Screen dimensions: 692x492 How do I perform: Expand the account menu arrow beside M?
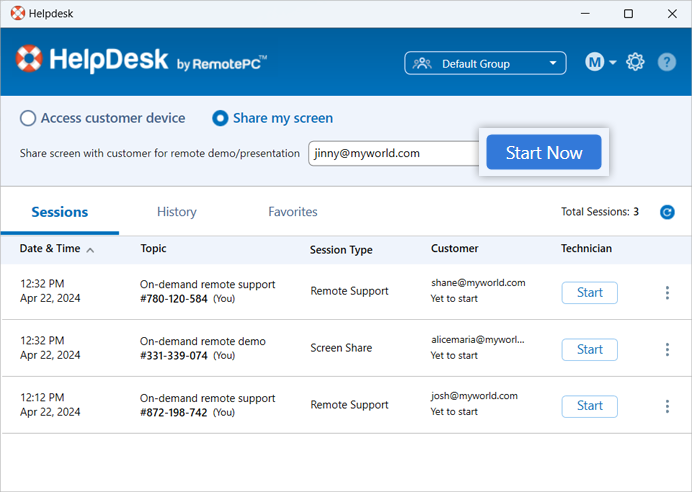613,63
